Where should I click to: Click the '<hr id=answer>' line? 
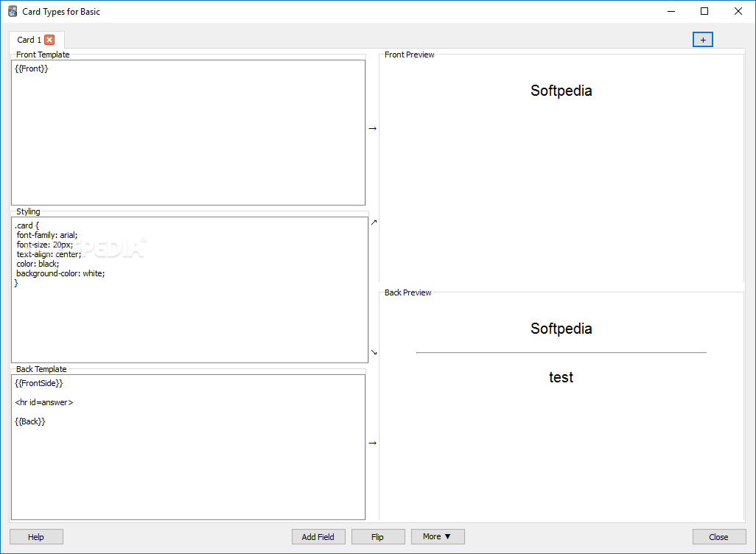pyautogui.click(x=44, y=402)
